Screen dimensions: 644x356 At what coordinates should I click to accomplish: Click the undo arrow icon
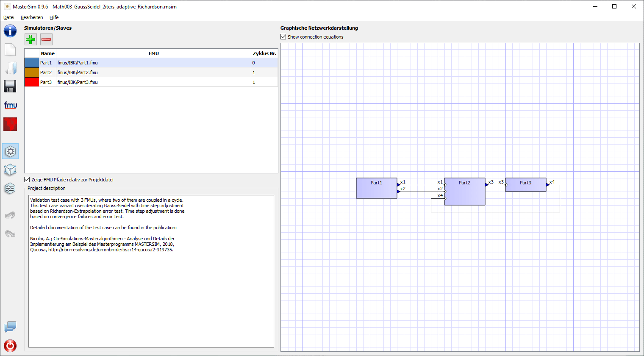pyautogui.click(x=10, y=215)
